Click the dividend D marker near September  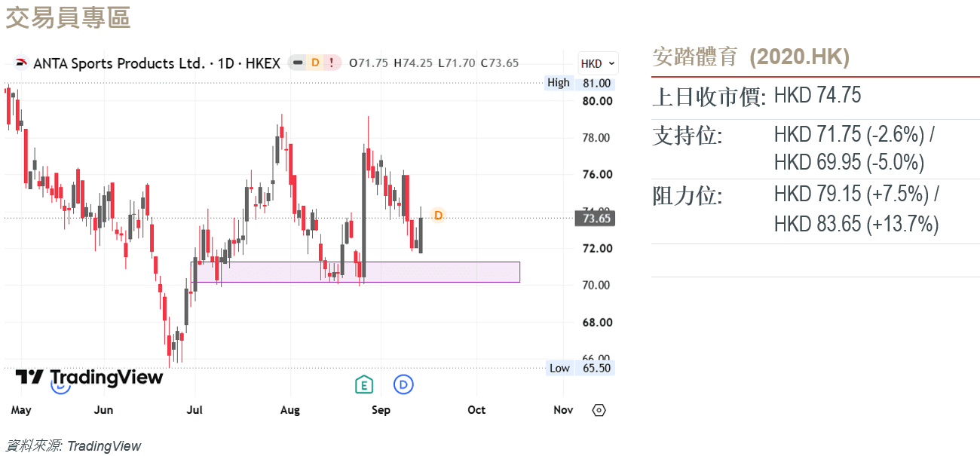tap(404, 384)
